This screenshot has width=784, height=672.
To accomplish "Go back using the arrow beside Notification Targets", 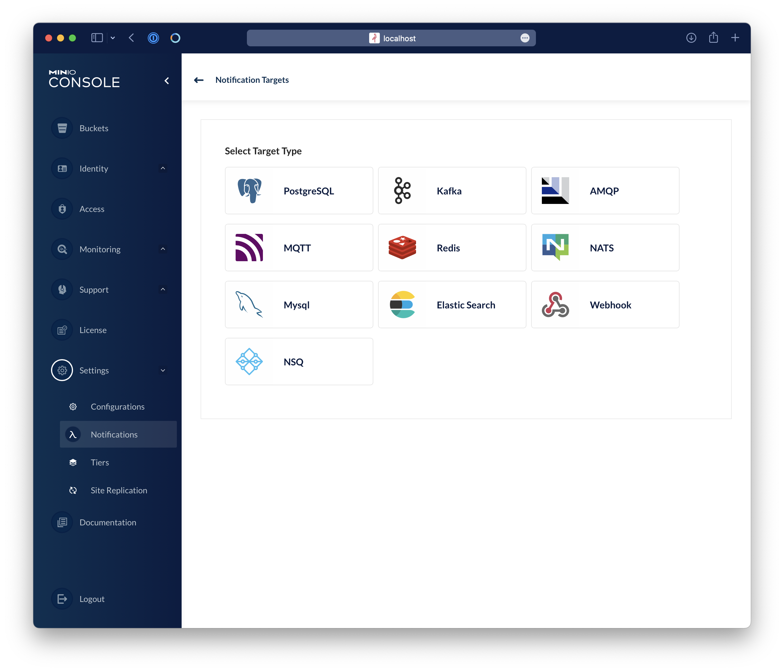I will (199, 80).
